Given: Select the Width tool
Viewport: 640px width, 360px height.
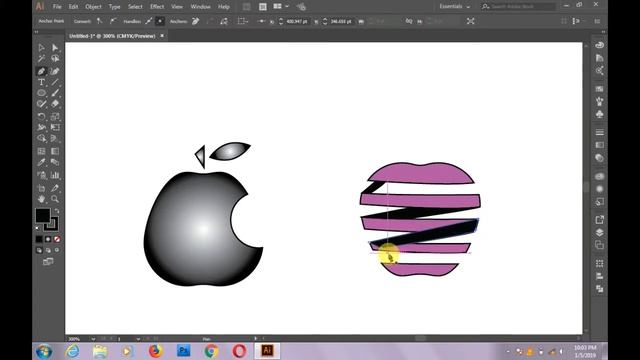Looking at the screenshot, I should click(x=42, y=127).
